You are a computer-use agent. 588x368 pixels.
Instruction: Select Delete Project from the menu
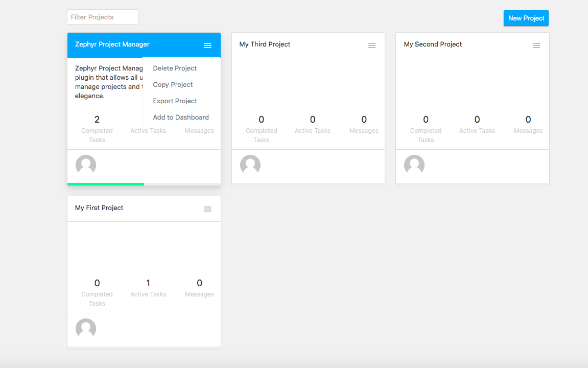pyautogui.click(x=174, y=68)
